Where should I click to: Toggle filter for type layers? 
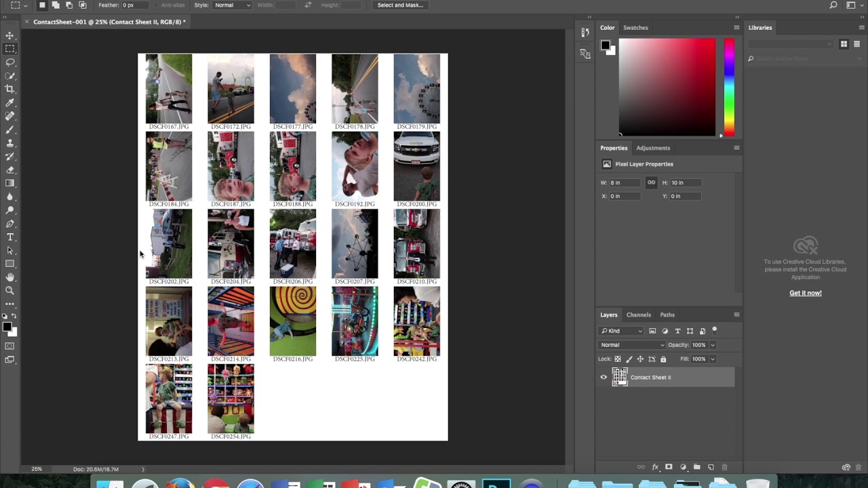click(x=677, y=331)
